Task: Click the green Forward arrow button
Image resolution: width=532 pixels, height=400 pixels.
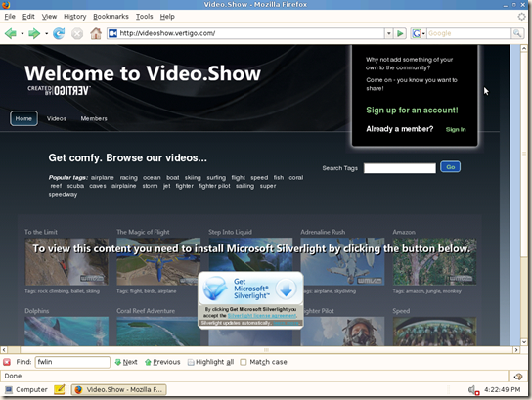Action: (x=34, y=33)
